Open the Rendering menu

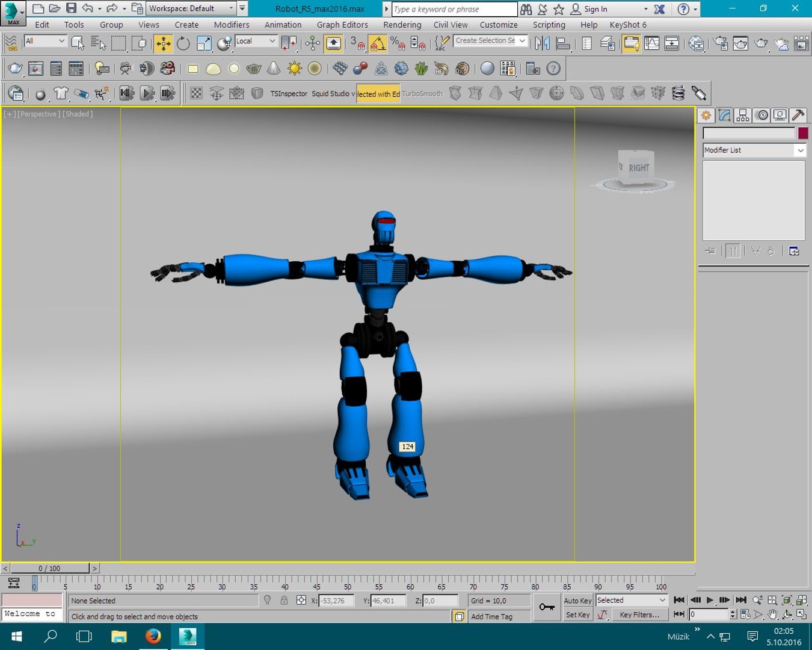click(x=402, y=25)
